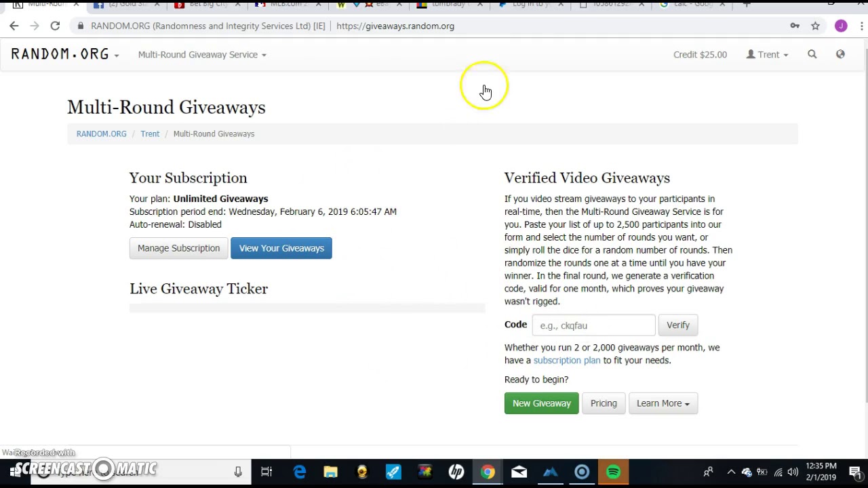868x488 pixels.
Task: Open the blue circle app on the taskbar
Action: pos(582,472)
